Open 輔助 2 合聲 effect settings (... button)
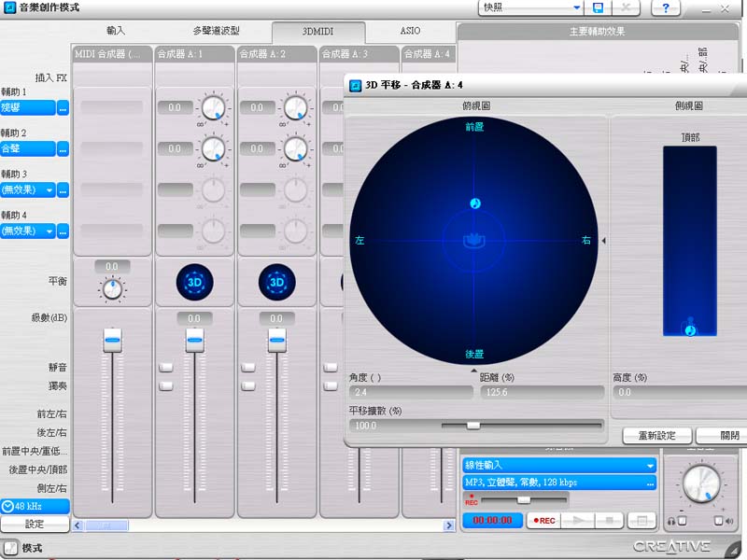 click(63, 149)
